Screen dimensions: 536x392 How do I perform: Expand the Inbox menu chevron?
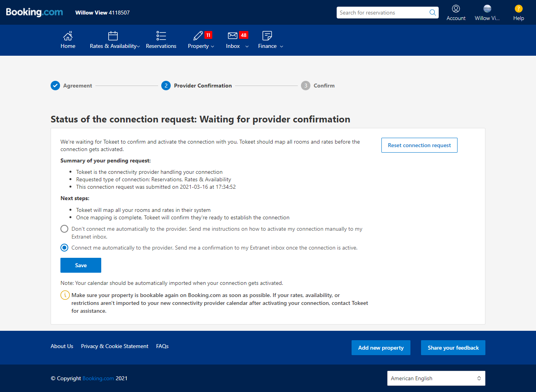tap(247, 47)
